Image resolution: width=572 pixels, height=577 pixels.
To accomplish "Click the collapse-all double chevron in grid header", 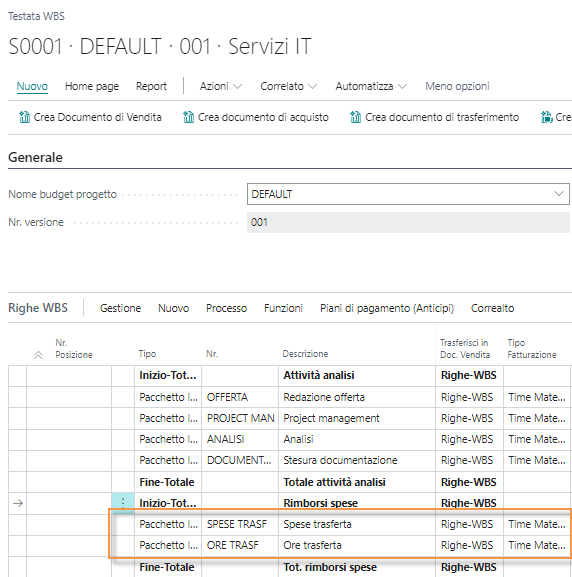I will pos(38,355).
